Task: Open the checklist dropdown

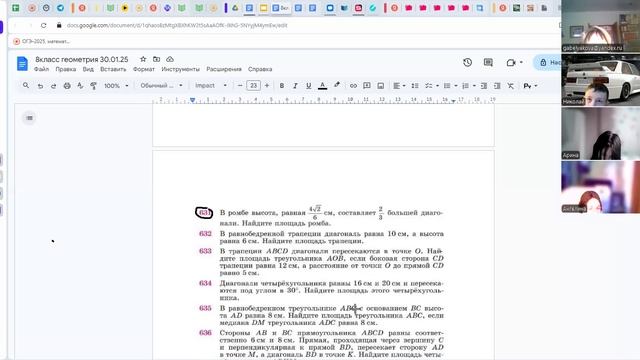Action: [x=431, y=86]
